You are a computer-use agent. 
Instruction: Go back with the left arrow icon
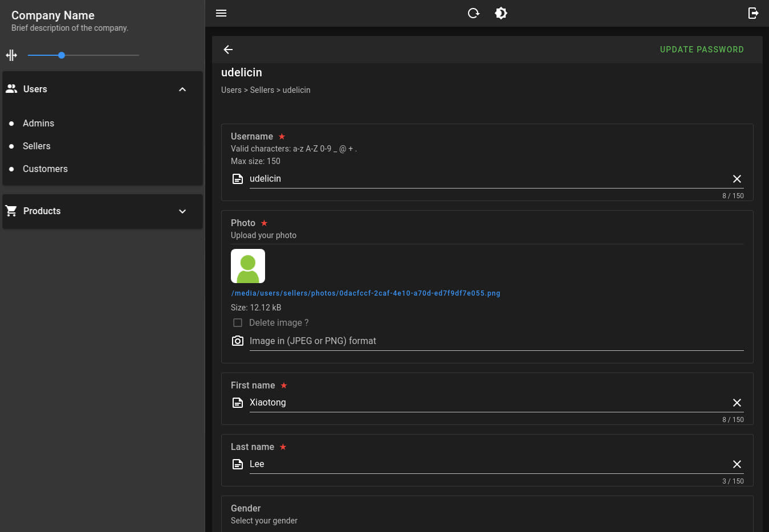[228, 50]
